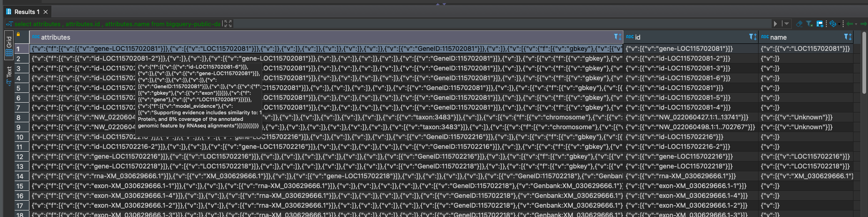
Task: Select row number 17
Action: pos(22,205)
